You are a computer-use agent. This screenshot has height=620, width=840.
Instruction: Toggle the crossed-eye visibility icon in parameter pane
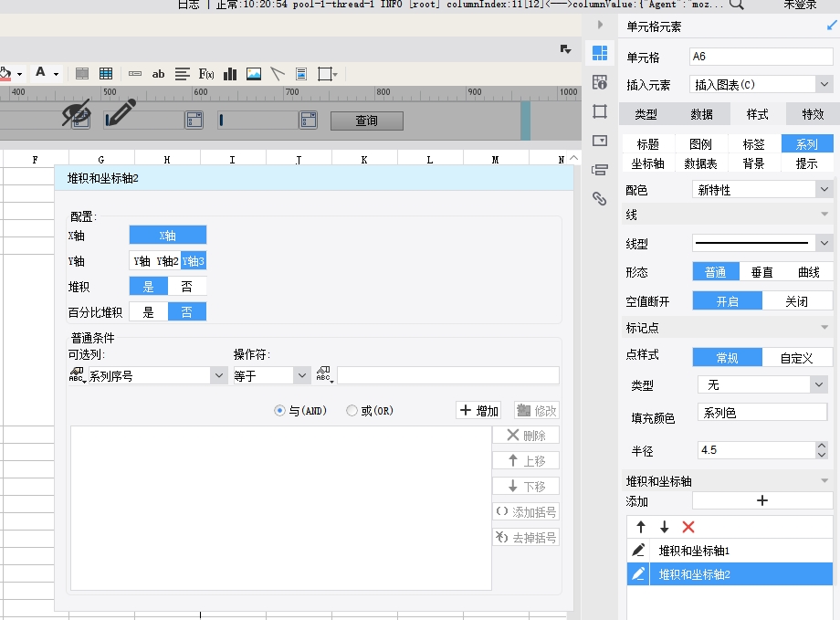tap(76, 112)
